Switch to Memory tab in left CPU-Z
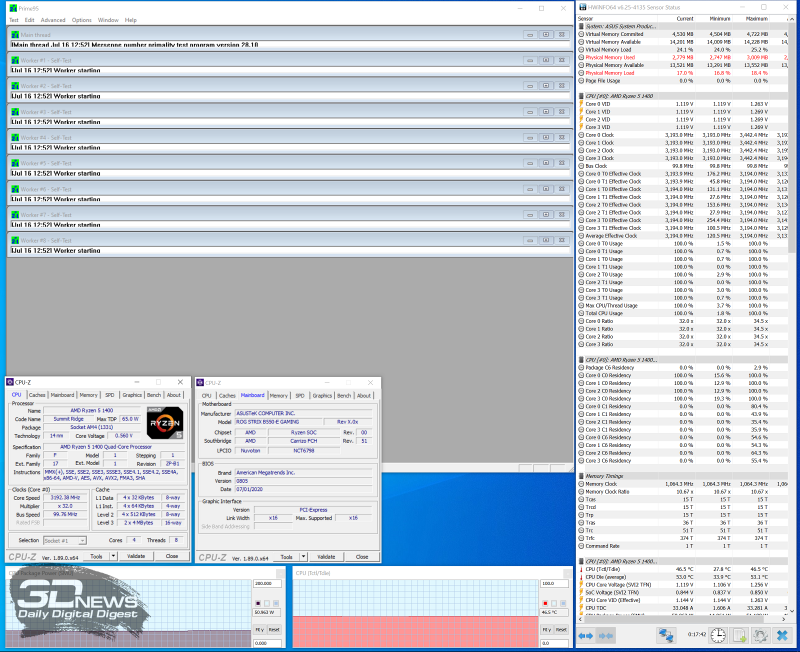This screenshot has width=800, height=652. pos(88,395)
